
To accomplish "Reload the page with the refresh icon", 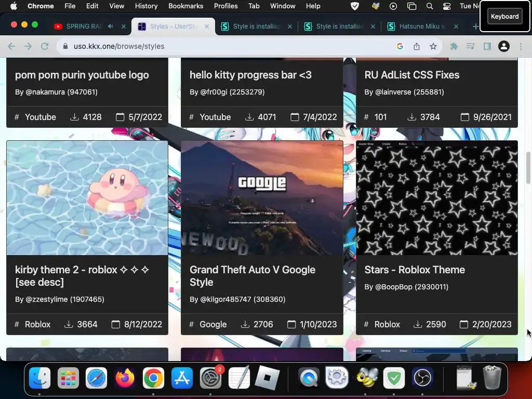I will [x=45, y=46].
